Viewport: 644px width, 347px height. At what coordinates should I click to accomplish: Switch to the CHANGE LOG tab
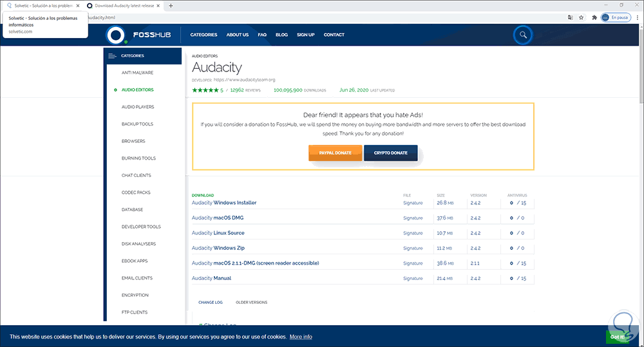click(211, 302)
